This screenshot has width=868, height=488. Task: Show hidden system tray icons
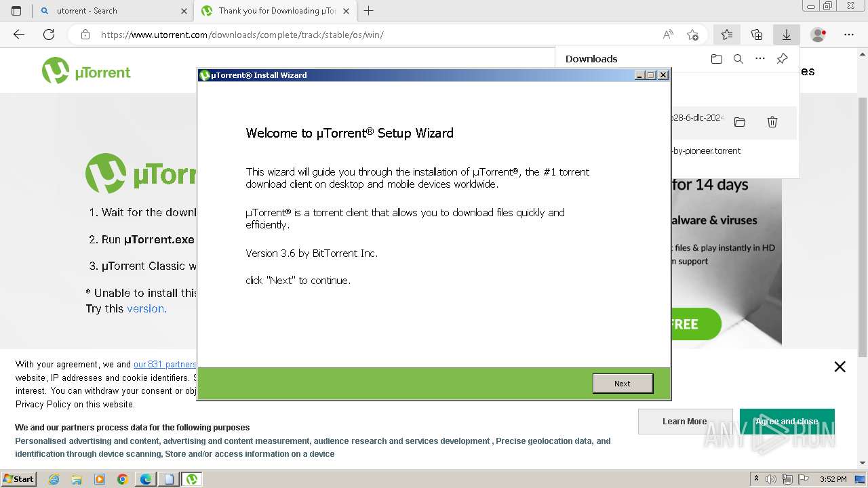pyautogui.click(x=756, y=479)
